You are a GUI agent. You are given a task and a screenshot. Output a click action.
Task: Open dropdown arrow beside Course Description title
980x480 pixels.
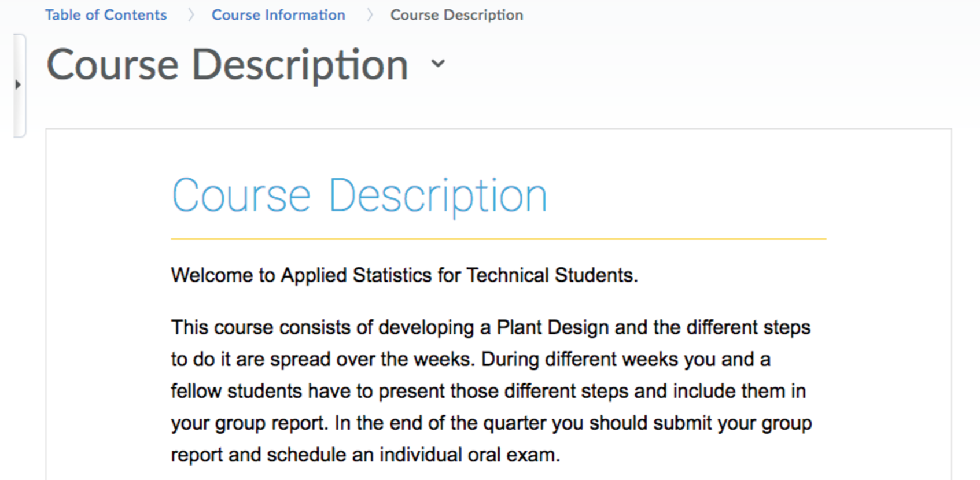click(439, 64)
